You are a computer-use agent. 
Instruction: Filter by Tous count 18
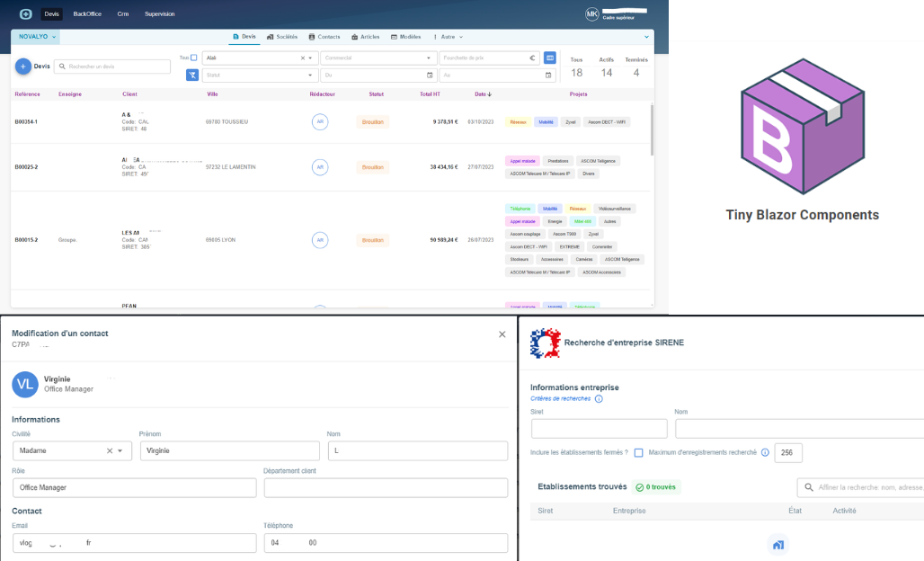tap(576, 67)
